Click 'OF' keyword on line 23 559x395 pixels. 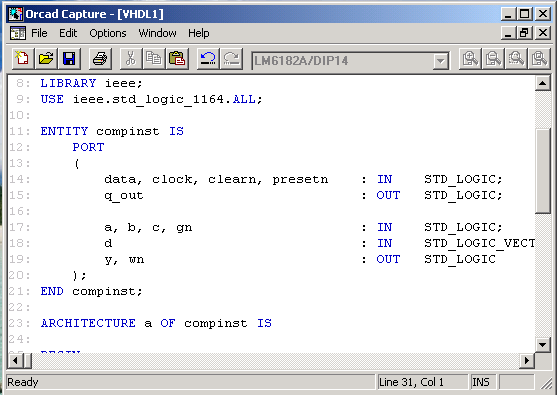[x=168, y=323]
